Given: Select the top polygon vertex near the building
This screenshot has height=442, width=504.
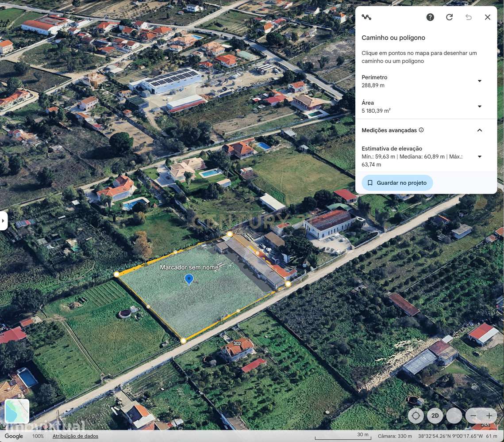Looking at the screenshot, I should pyautogui.click(x=230, y=234).
